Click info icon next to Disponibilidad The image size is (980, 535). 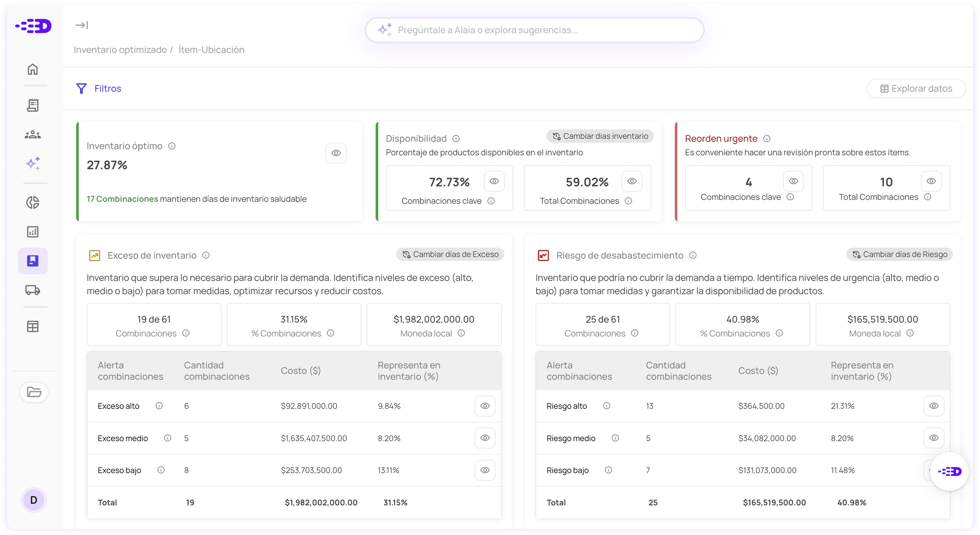point(456,138)
